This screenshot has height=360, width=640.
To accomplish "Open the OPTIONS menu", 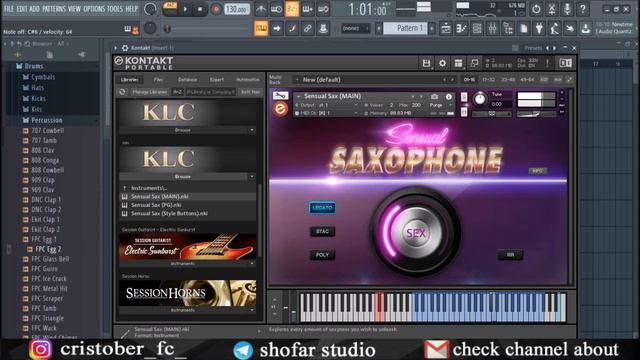I will click(94, 9).
